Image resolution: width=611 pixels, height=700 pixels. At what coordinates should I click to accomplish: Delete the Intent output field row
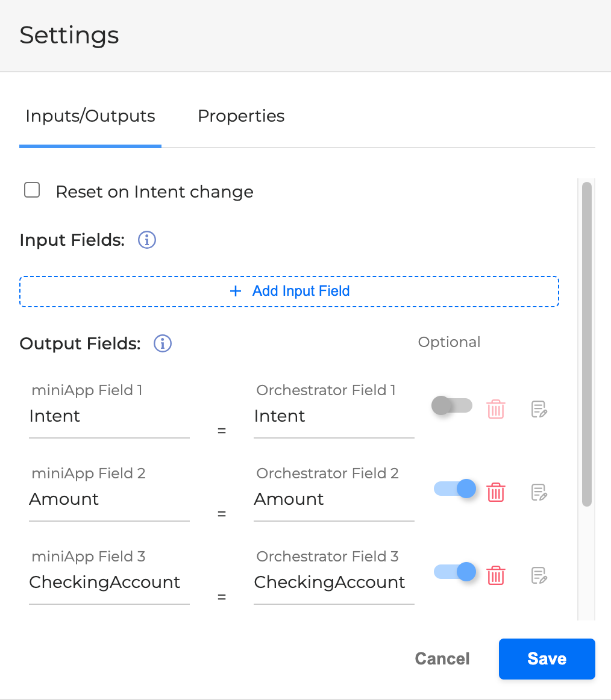[x=495, y=410]
